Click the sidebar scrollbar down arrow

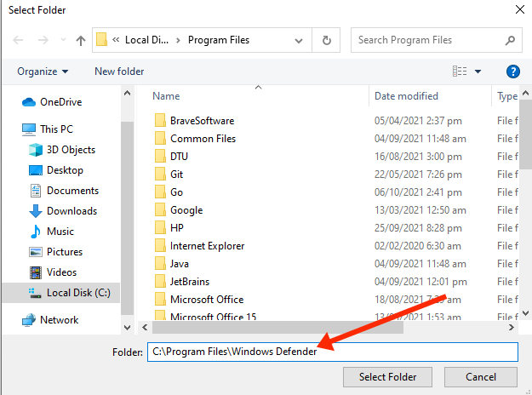[127, 328]
